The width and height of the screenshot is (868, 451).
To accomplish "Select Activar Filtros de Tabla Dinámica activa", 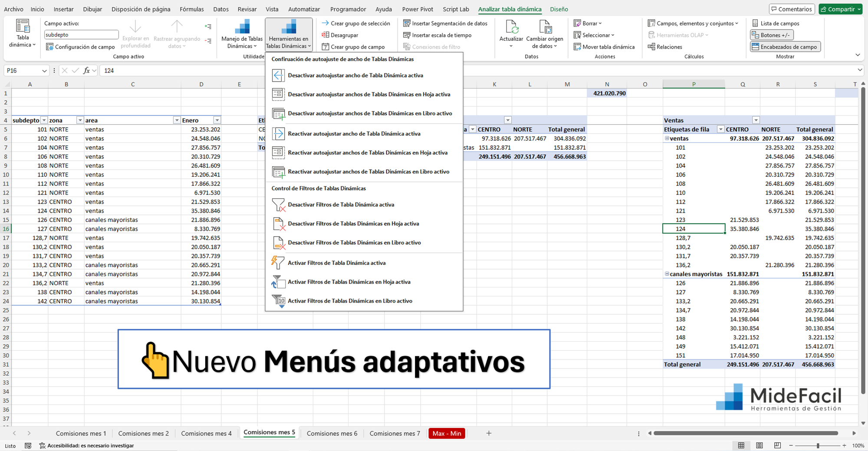I will pos(364,263).
